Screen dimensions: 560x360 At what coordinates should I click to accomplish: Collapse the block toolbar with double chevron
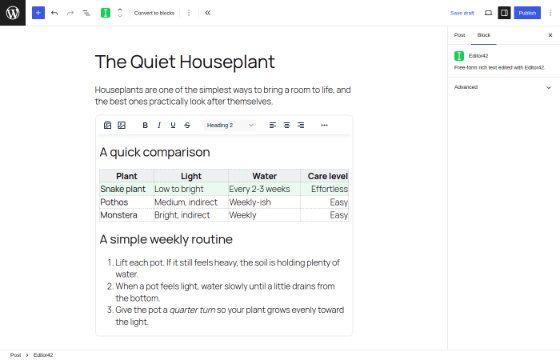(208, 13)
